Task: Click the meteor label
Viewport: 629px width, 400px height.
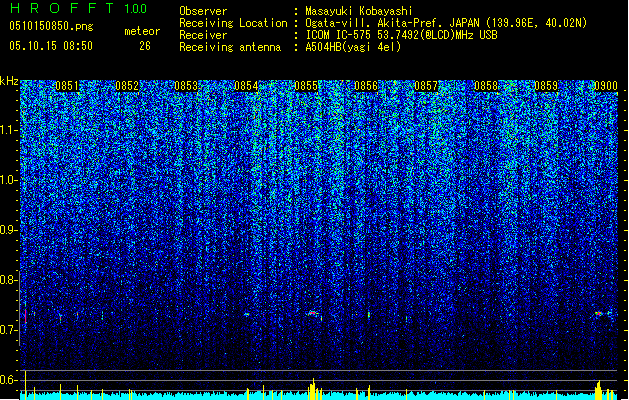Action: pos(142,31)
